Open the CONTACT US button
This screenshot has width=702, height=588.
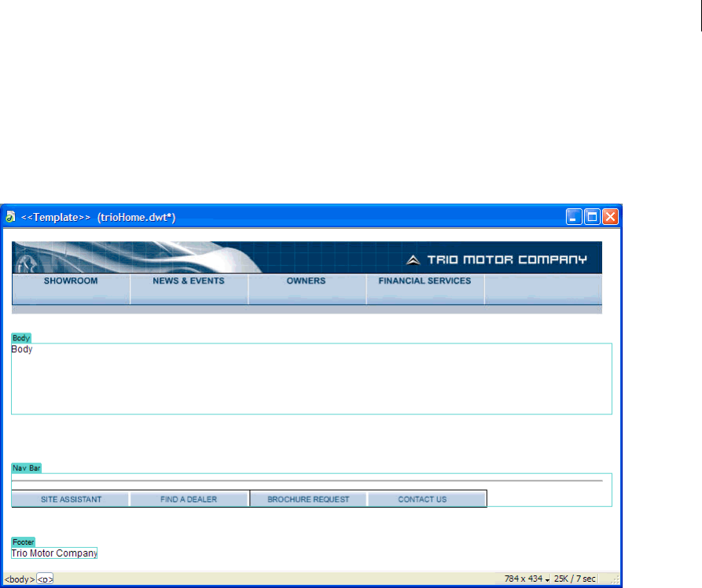pos(427,499)
